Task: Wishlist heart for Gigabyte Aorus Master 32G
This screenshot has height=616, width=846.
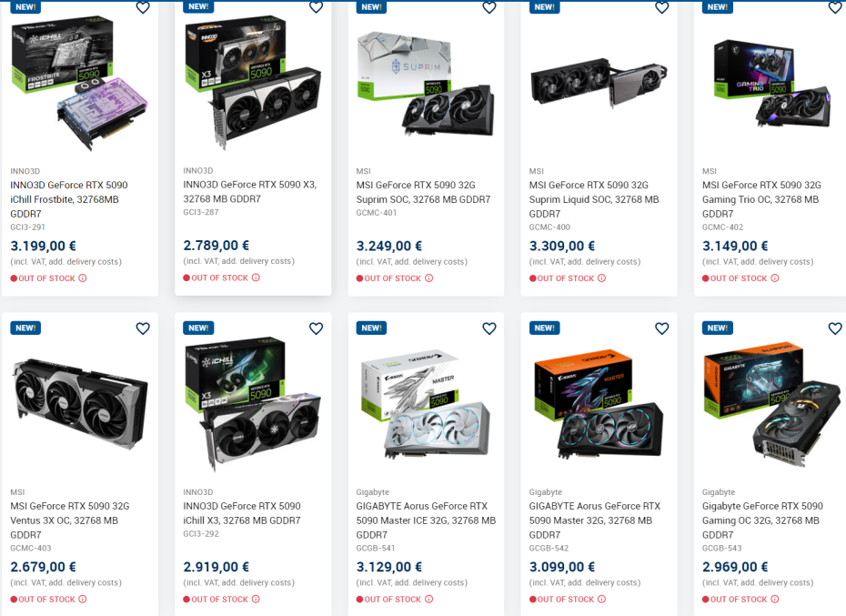Action: (661, 328)
